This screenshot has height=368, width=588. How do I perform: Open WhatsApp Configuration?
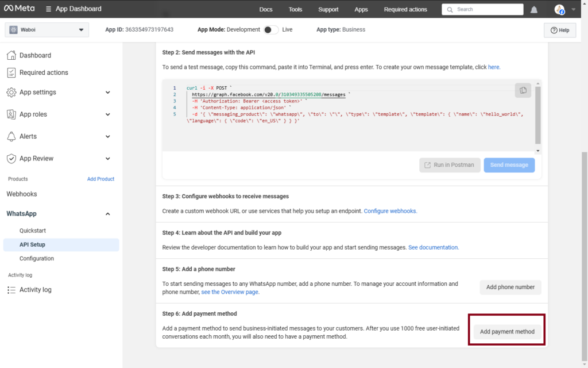[37, 258]
